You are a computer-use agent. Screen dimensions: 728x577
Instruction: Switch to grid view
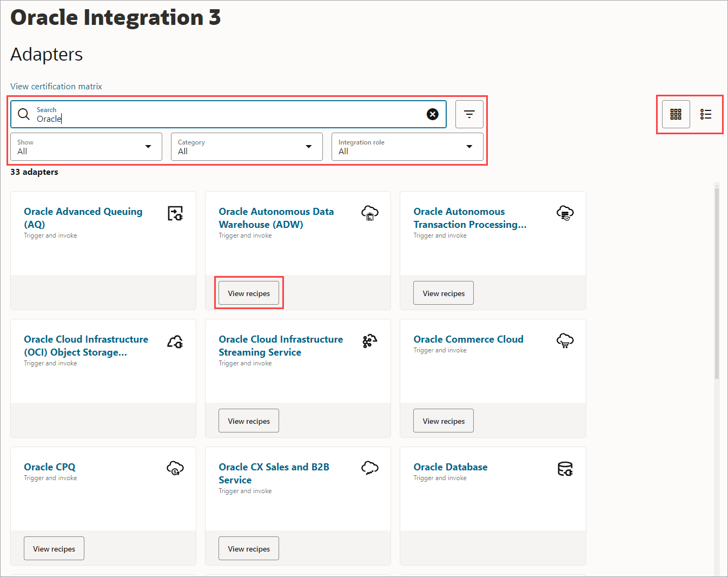click(676, 114)
